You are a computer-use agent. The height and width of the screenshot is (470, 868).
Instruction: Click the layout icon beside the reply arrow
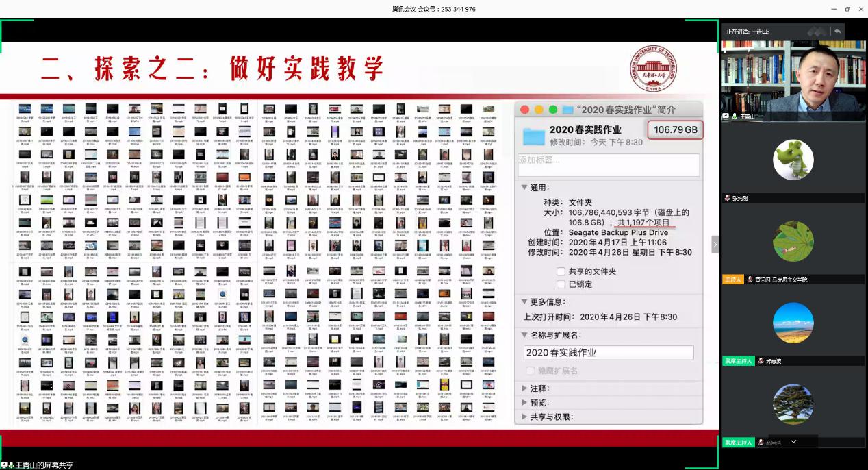click(x=817, y=32)
